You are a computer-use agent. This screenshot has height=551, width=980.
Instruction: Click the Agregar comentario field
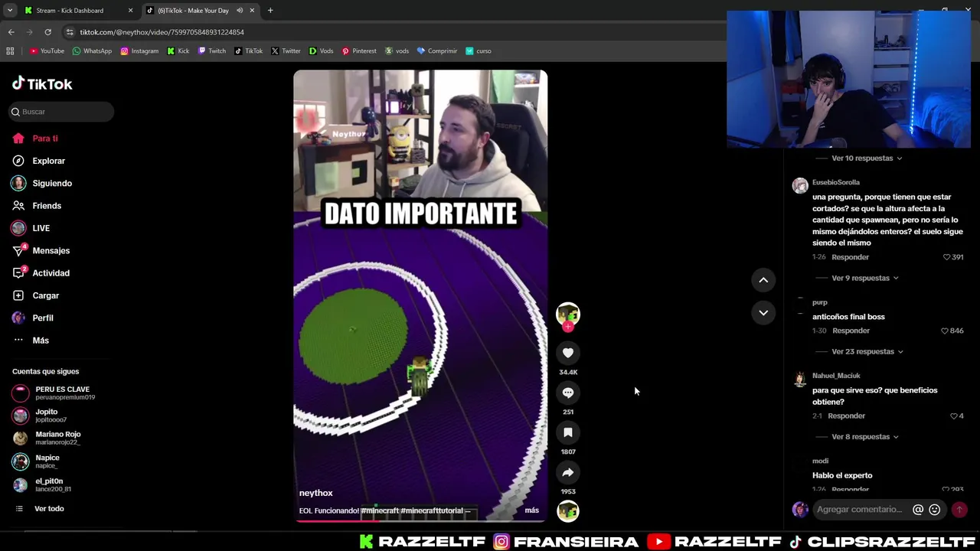860,510
